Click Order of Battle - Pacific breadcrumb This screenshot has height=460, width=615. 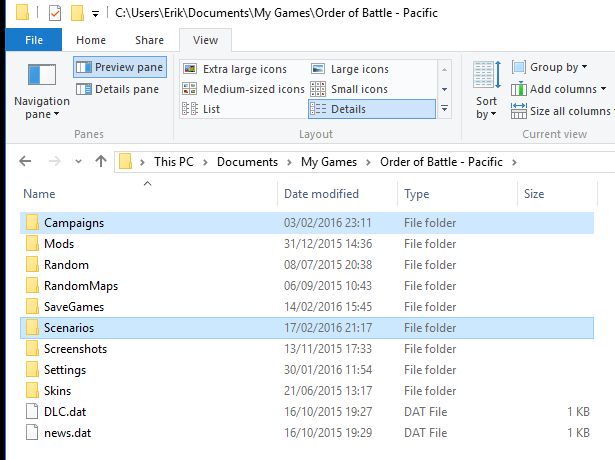(x=441, y=162)
